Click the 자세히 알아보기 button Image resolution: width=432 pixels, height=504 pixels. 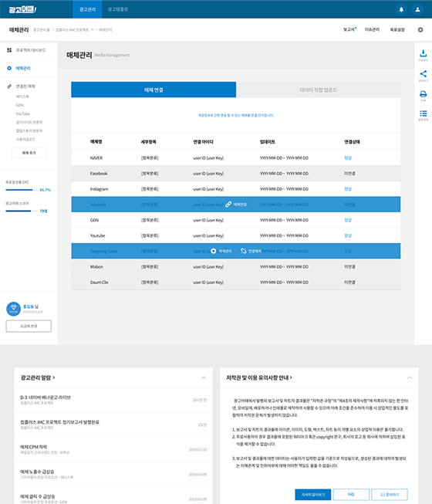point(313,495)
